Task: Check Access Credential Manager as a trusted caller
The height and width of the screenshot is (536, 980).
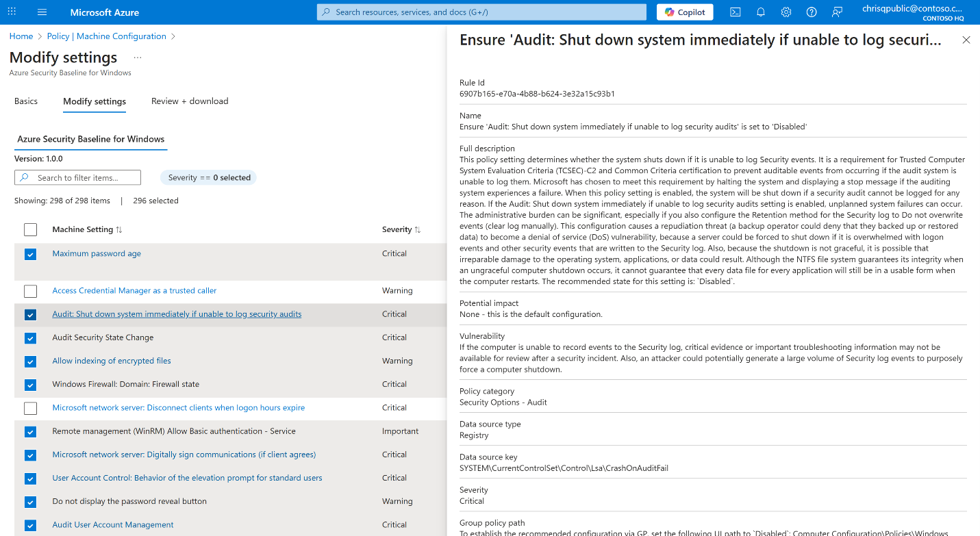Action: (x=30, y=291)
